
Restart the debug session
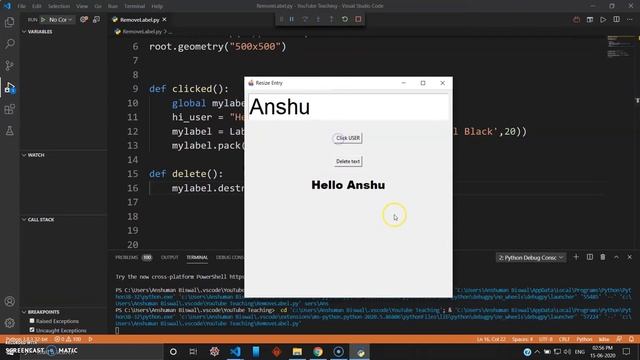(x=345, y=19)
